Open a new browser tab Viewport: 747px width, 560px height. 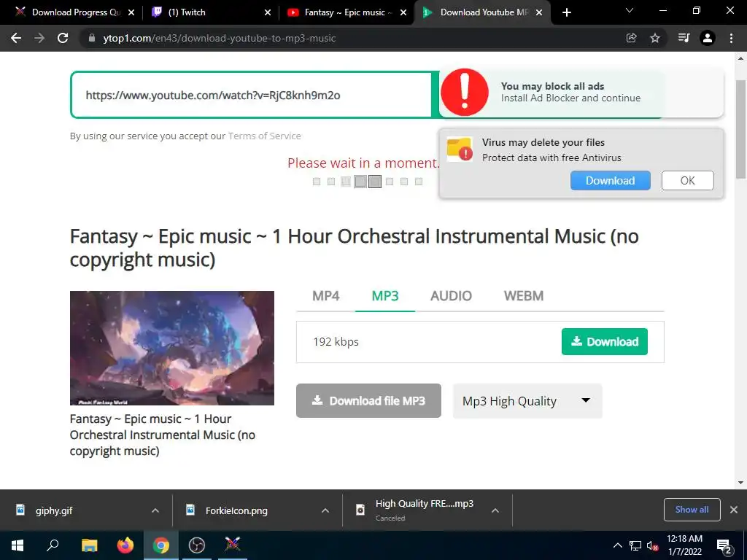[566, 12]
